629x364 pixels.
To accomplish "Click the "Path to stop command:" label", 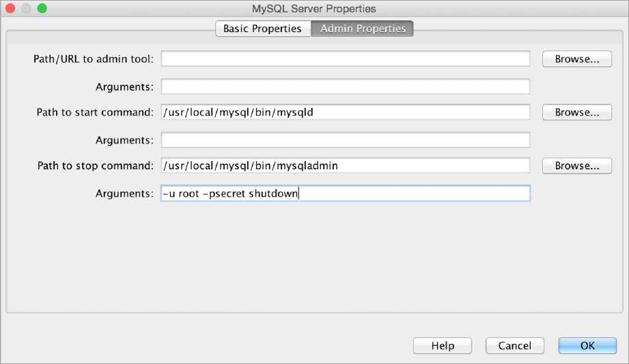I will [x=95, y=166].
